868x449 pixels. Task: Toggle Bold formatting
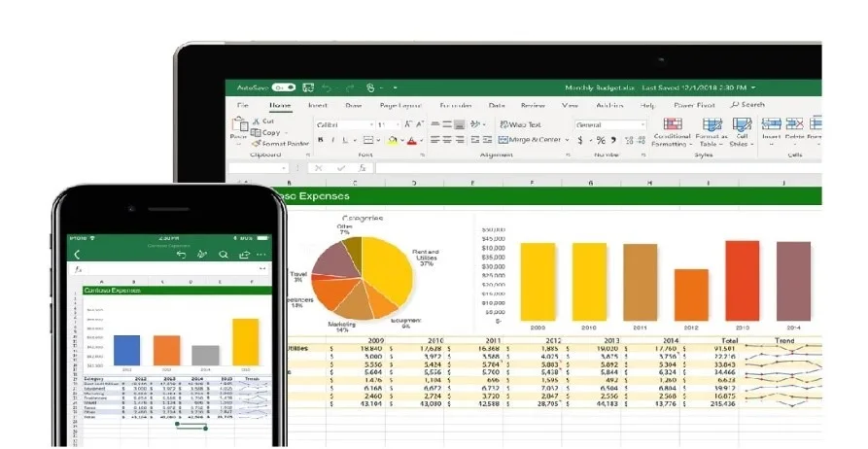click(x=321, y=141)
